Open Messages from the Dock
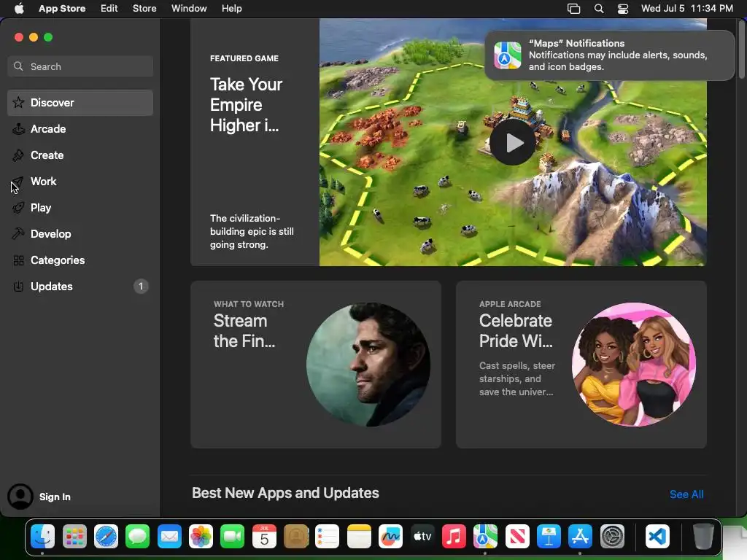 (x=138, y=537)
